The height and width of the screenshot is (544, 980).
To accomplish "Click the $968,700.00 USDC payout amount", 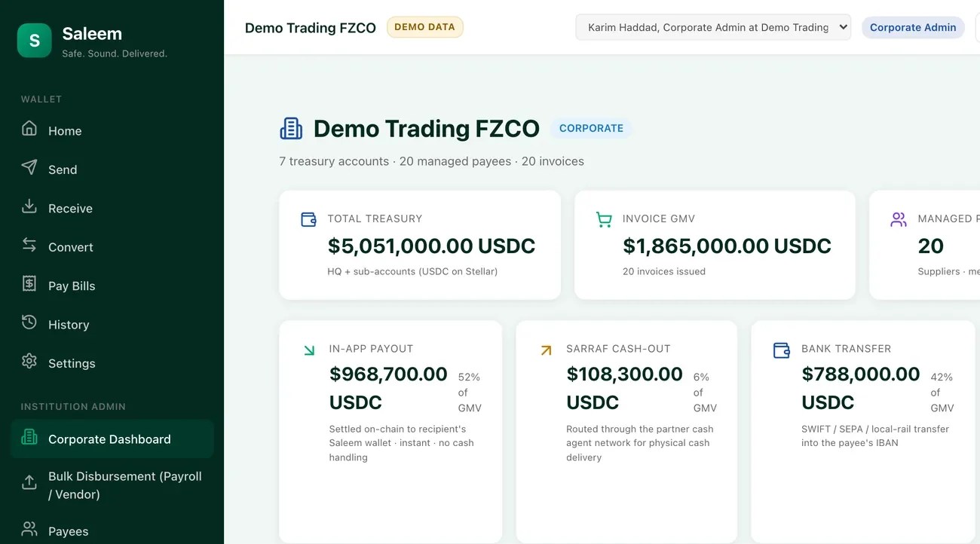I will click(388, 388).
